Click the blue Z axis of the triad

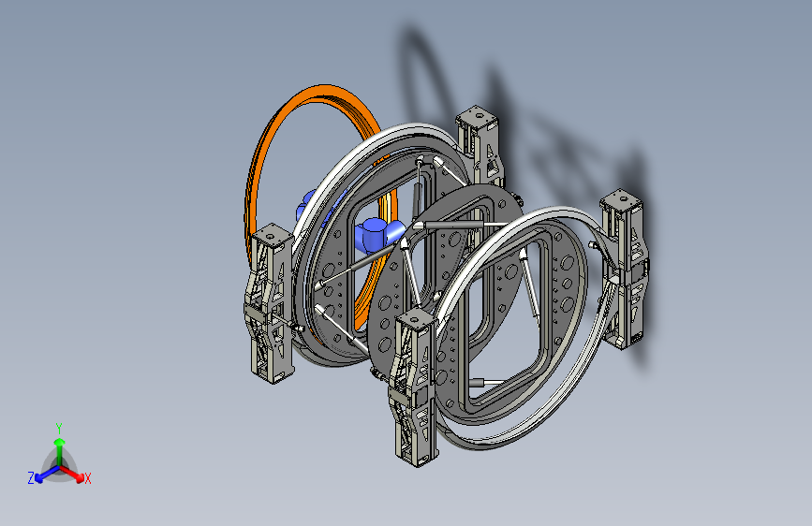[47, 474]
